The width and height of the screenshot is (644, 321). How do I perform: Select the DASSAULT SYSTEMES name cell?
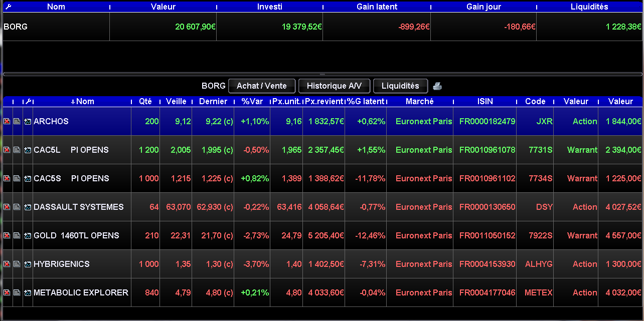(x=82, y=207)
